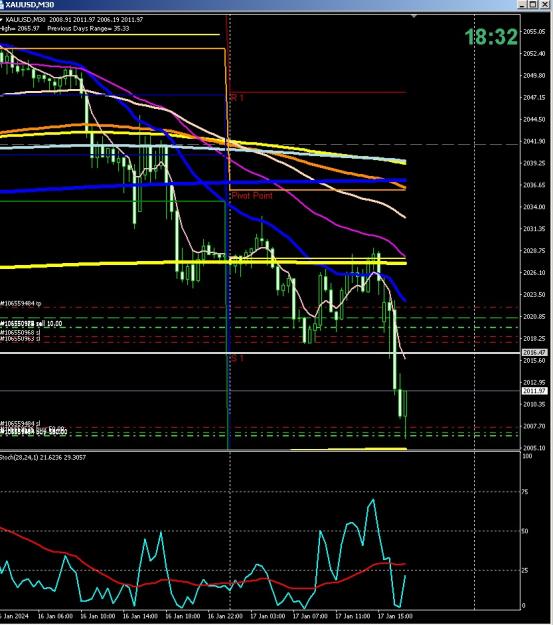The height and width of the screenshot is (625, 553).
Task: Select the Stoch(28,24,1) indicator label
Action: pyautogui.click(x=43, y=458)
